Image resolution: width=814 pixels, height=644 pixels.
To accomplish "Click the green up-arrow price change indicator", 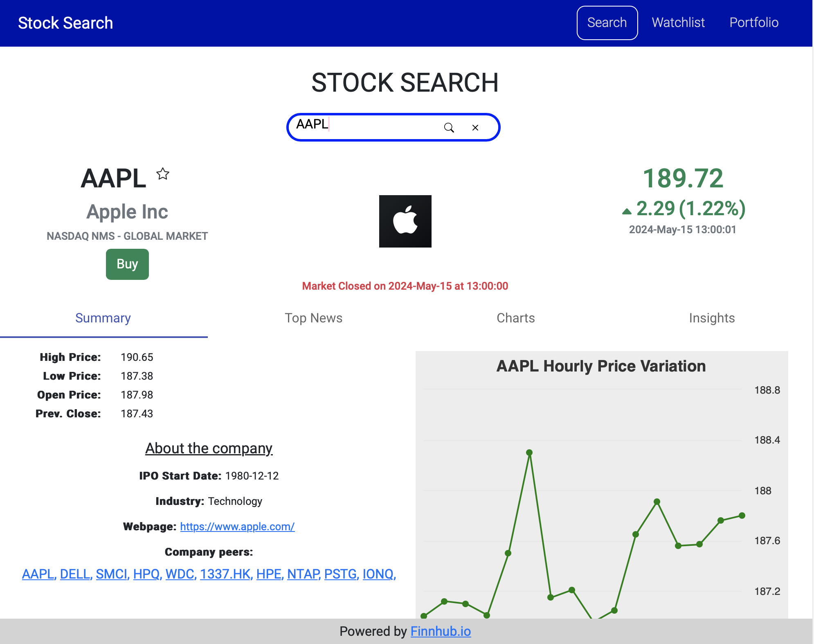I will click(x=626, y=211).
